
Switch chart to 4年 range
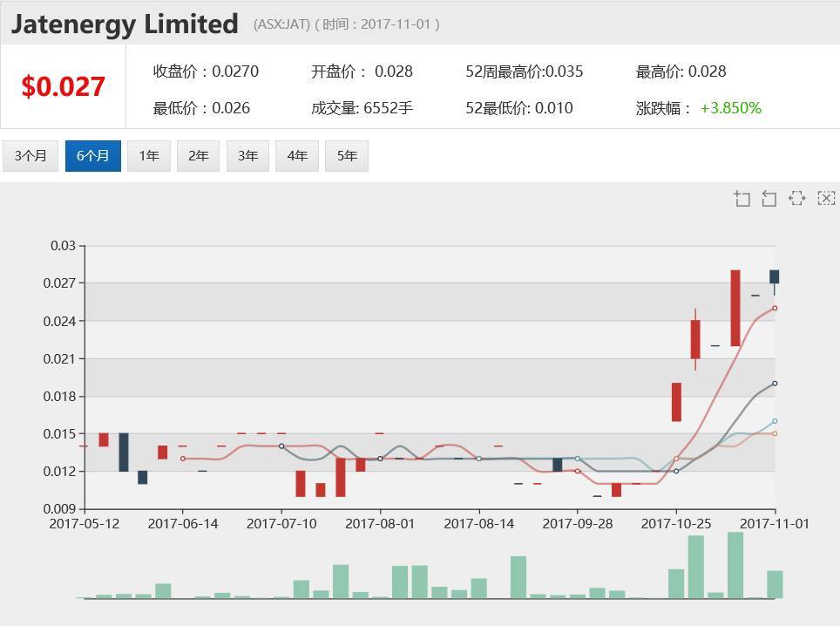[x=297, y=156]
